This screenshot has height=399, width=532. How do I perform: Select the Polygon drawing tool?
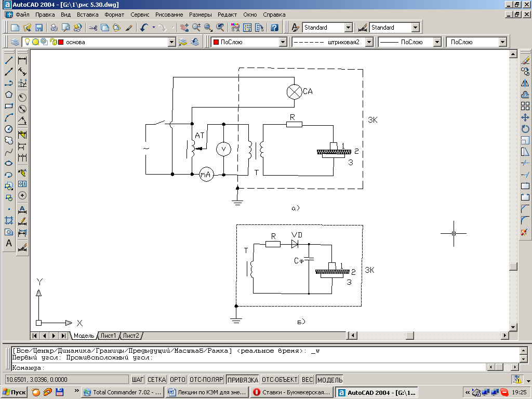(9, 95)
